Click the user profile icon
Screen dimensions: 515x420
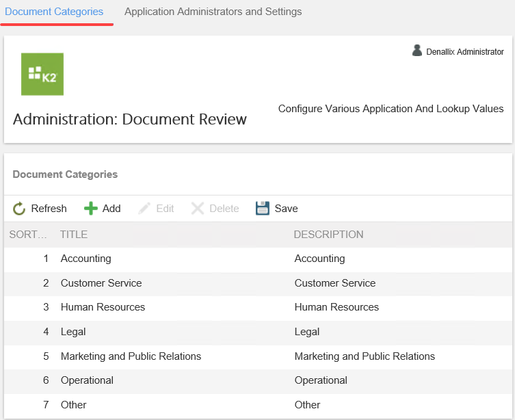pos(417,51)
